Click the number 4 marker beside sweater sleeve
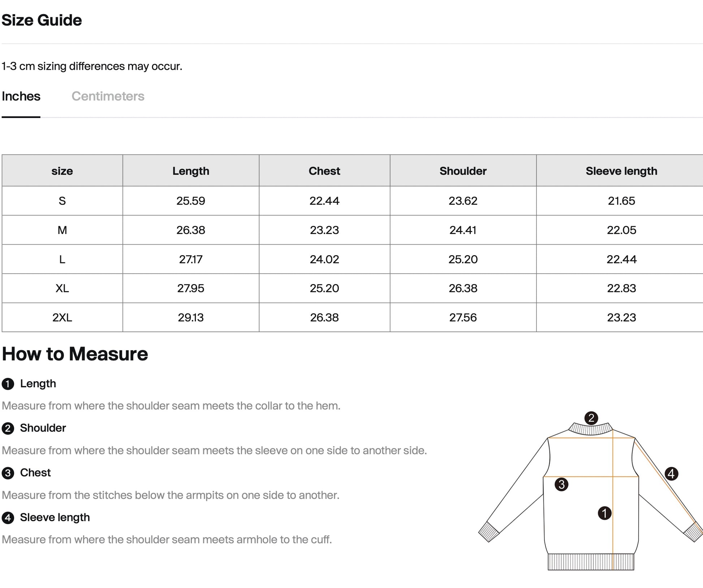Image resolution: width=703 pixels, height=588 pixels. pos(671,474)
